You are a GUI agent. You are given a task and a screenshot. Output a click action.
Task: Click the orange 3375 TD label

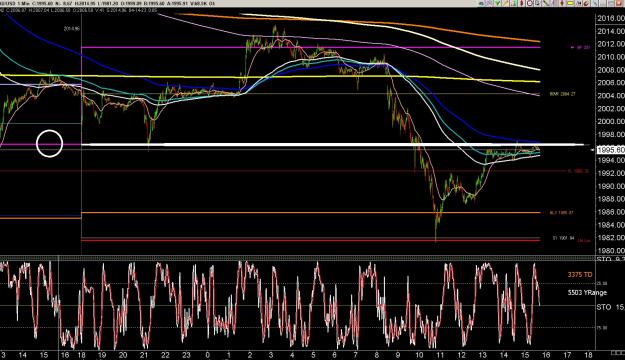[580, 275]
